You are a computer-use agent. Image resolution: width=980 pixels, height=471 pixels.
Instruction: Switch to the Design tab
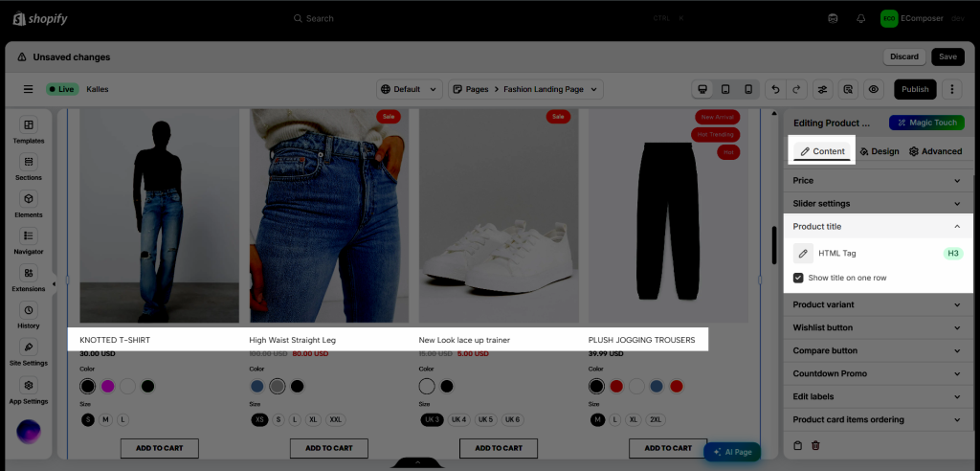pos(880,151)
